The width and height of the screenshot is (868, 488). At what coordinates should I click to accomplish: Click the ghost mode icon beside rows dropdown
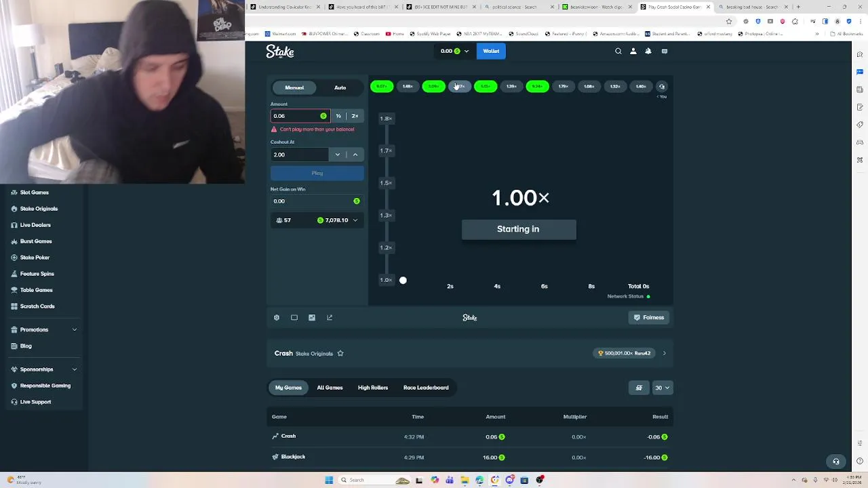[x=639, y=388]
